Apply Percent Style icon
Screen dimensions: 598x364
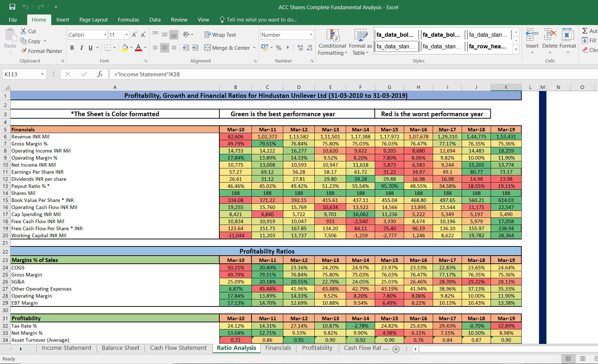click(279, 48)
